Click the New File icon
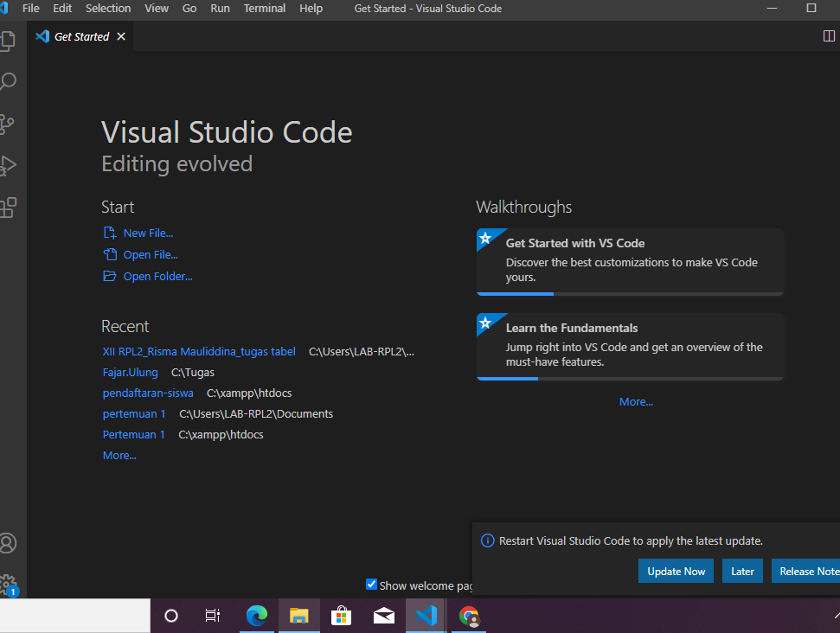This screenshot has height=633, width=840. point(109,233)
